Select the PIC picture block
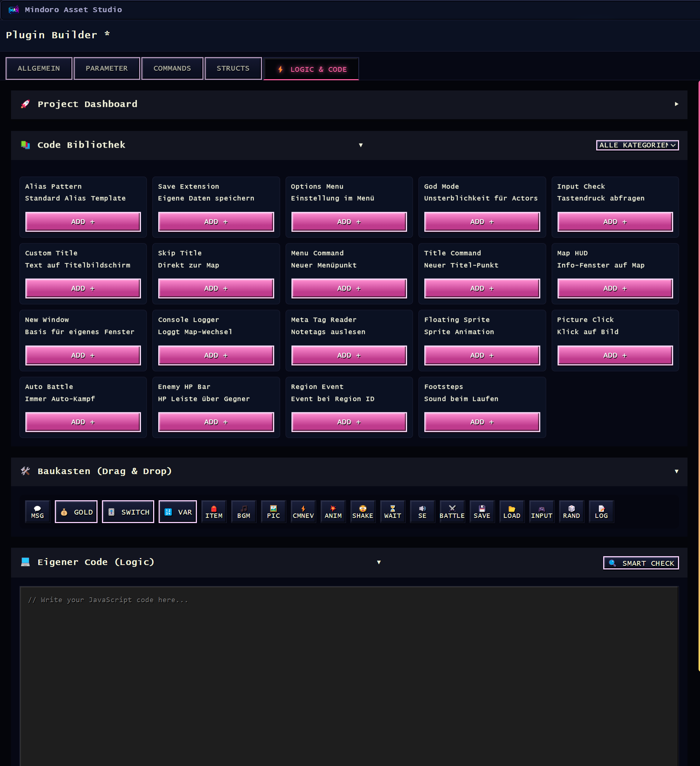 pyautogui.click(x=273, y=512)
